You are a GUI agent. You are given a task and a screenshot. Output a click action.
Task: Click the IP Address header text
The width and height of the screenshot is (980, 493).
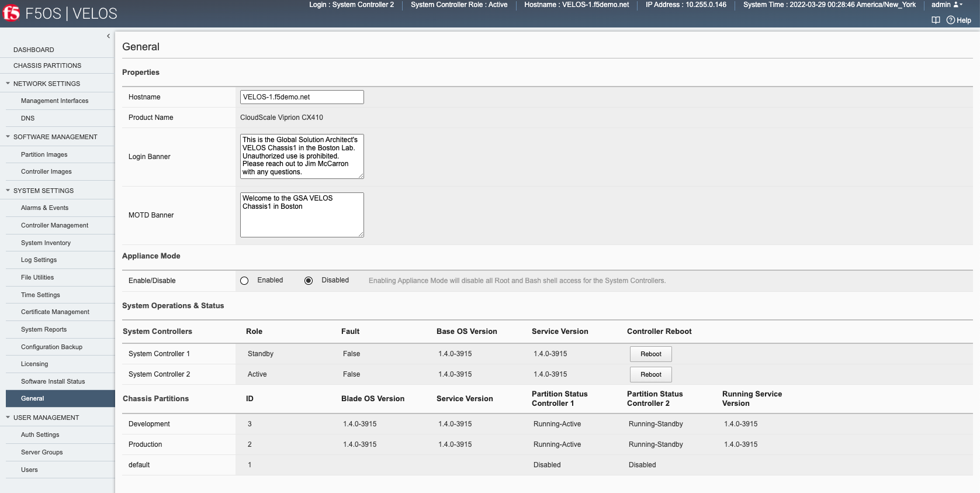click(686, 5)
